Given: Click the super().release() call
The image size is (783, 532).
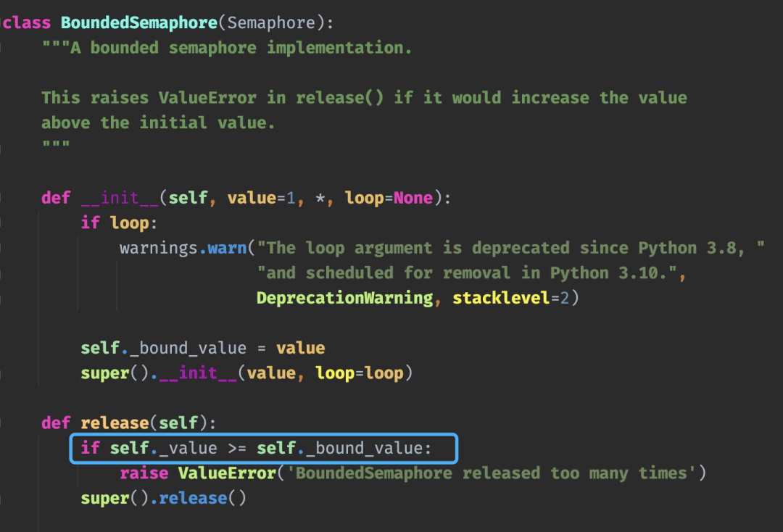Looking at the screenshot, I should 163,499.
